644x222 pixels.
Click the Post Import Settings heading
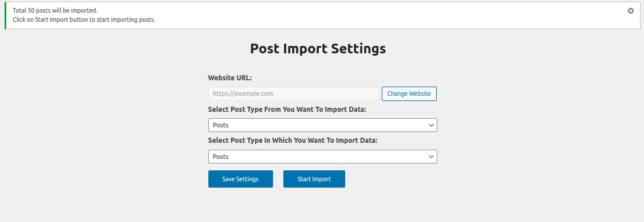point(318,49)
